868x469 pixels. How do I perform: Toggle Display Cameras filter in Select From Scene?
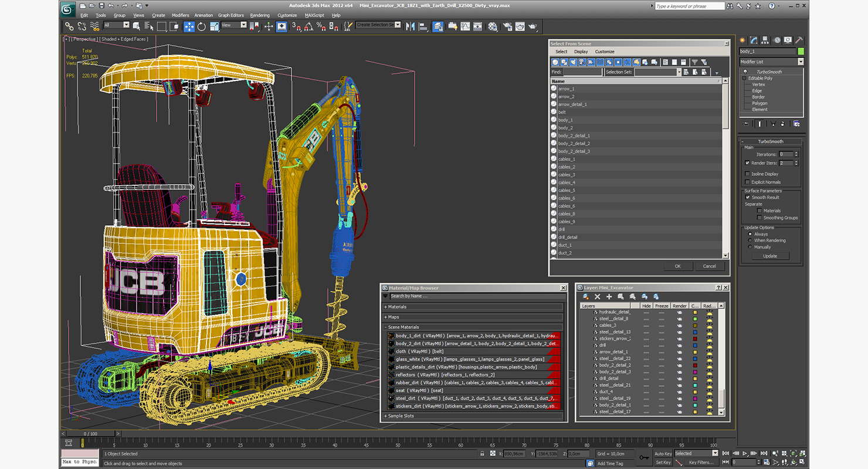click(x=582, y=62)
